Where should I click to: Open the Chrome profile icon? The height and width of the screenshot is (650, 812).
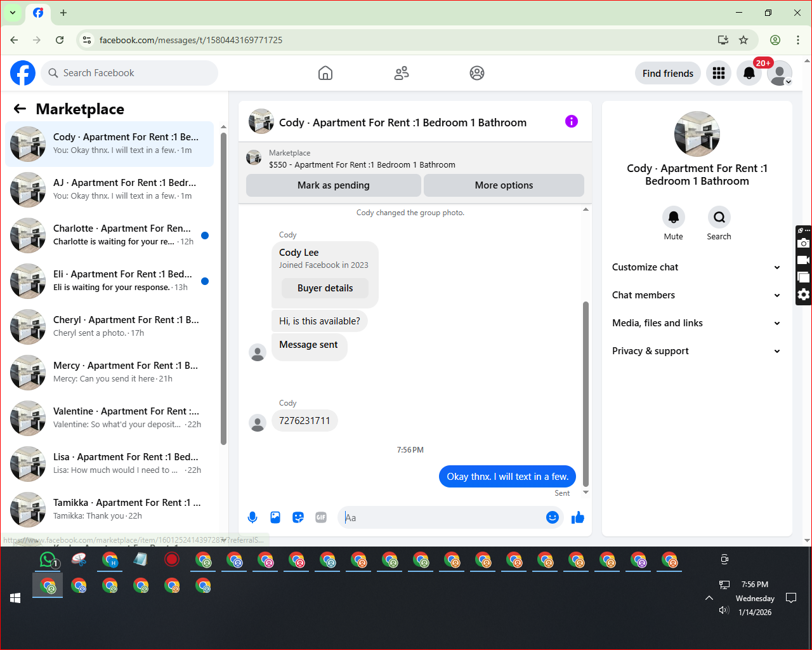[x=775, y=40]
